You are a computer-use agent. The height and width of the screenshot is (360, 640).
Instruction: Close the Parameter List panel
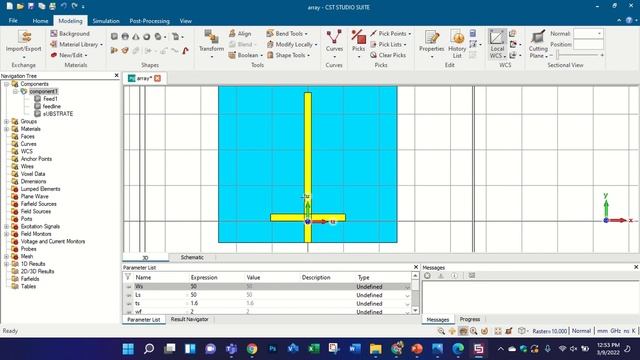(416, 267)
